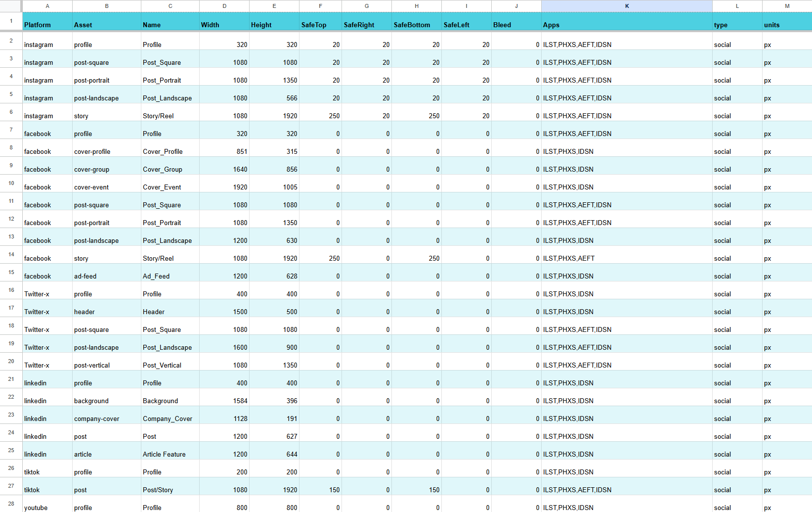Select column A header

[47, 6]
